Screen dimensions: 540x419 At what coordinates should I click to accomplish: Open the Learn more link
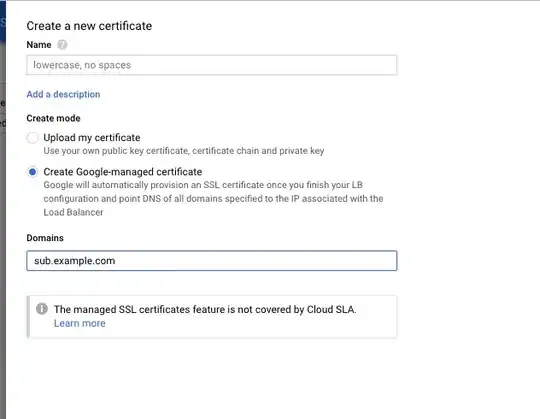click(80, 323)
